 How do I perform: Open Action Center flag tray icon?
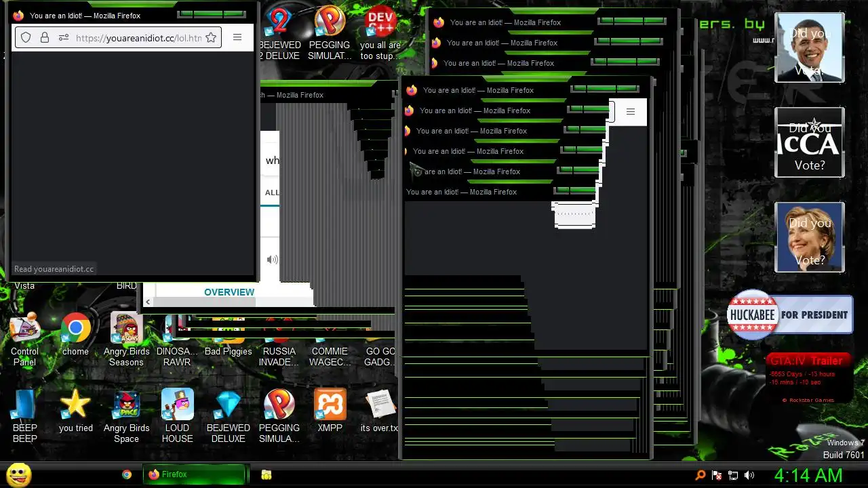point(717,475)
